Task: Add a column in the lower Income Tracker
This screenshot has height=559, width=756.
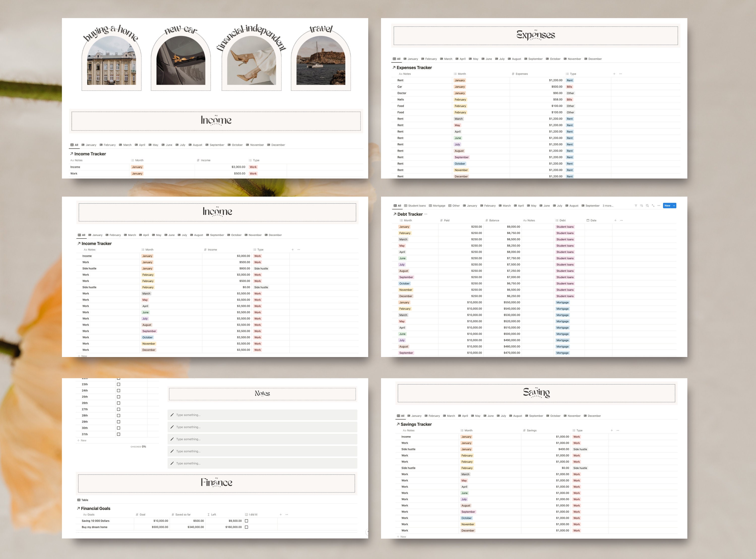Action: (293, 250)
